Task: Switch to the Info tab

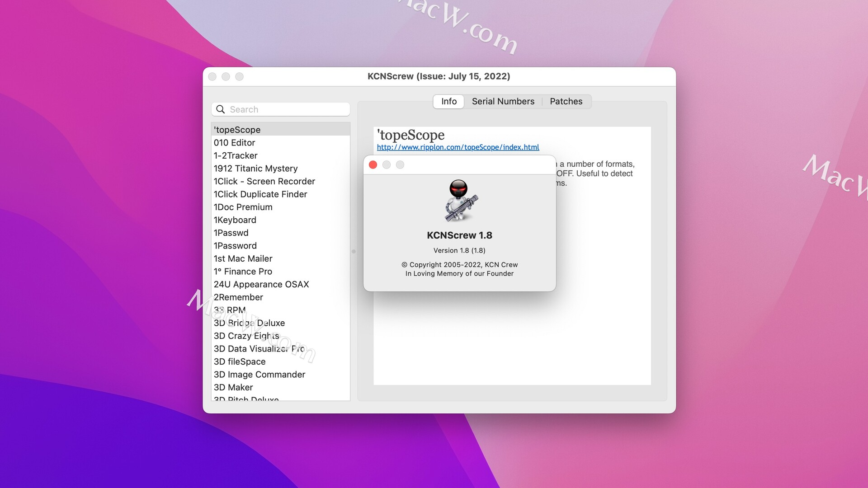Action: [x=448, y=101]
